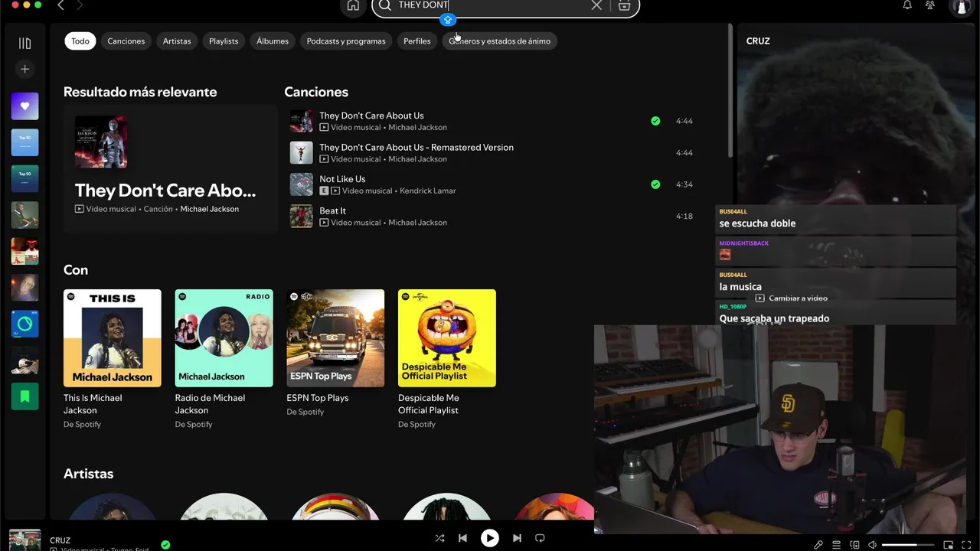980x551 pixels.
Task: Click the magnifying glass search icon
Action: pos(386,5)
